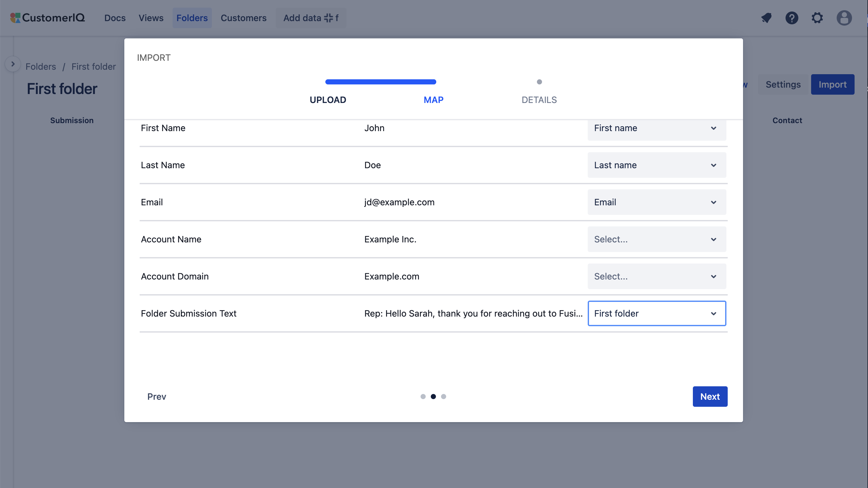Viewport: 868px width, 488px height.
Task: Expand the sidebar with the chevron button
Action: (13, 64)
